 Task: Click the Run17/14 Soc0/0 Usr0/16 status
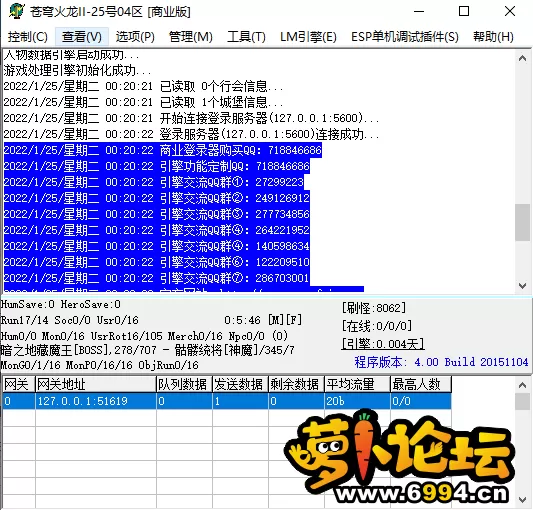click(x=70, y=320)
